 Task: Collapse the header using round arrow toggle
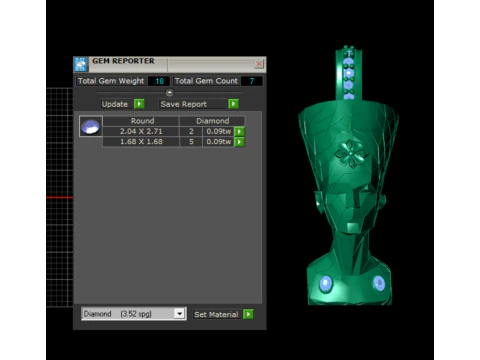[x=169, y=92]
